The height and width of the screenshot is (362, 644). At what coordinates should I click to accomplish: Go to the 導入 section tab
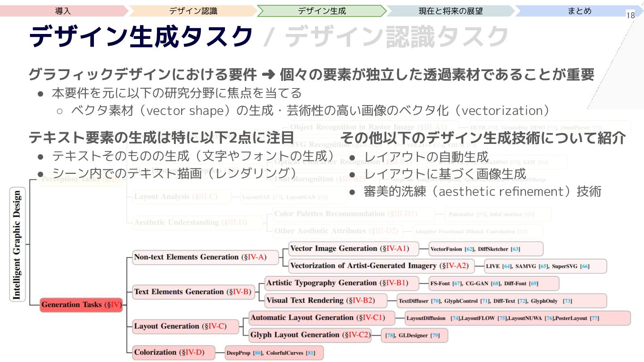click(x=63, y=11)
